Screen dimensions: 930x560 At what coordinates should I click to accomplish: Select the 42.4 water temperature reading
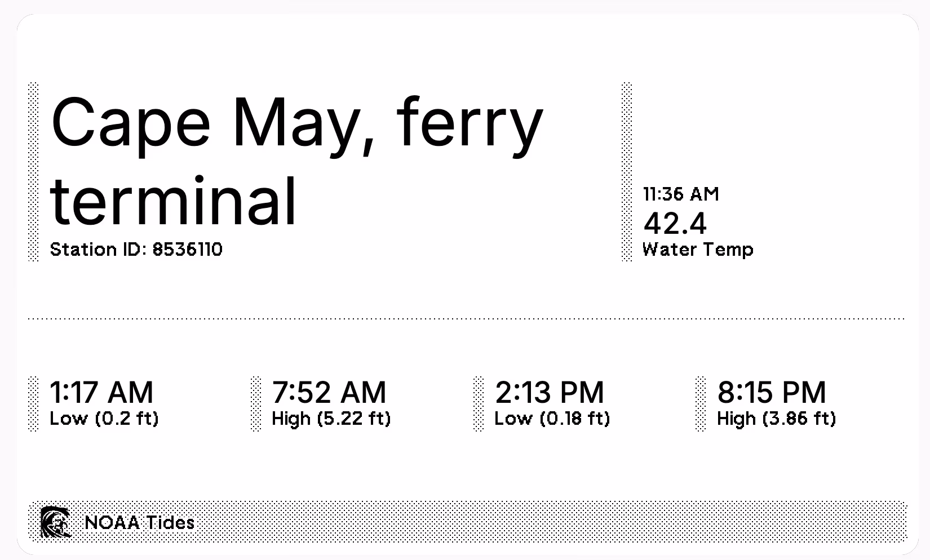point(675,223)
